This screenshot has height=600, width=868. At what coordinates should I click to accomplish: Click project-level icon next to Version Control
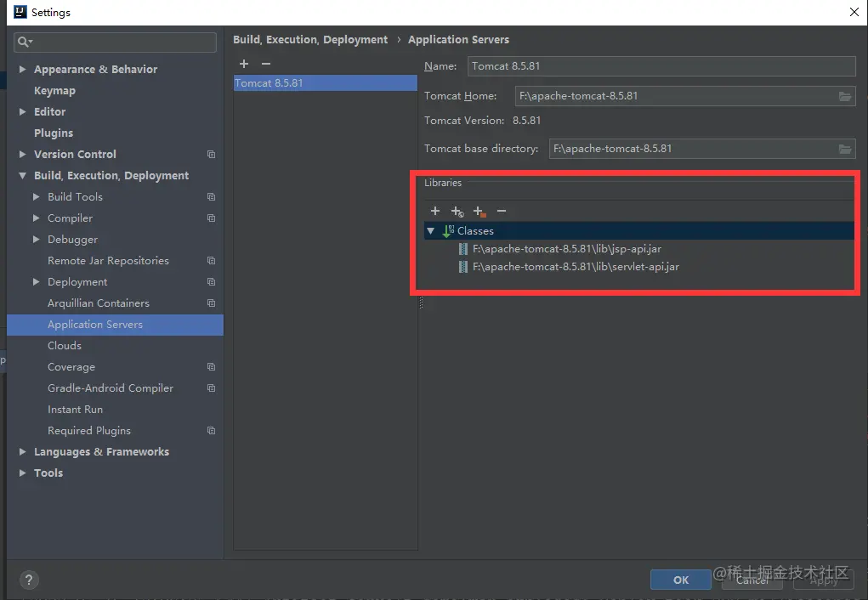tap(211, 155)
